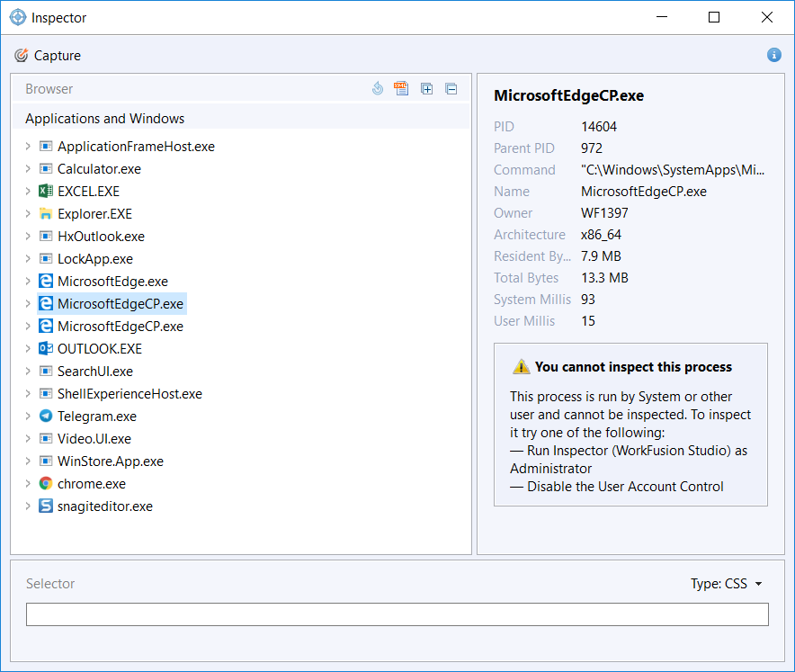795x672 pixels.
Task: Select the SearchUI.exe process
Action: 95,372
